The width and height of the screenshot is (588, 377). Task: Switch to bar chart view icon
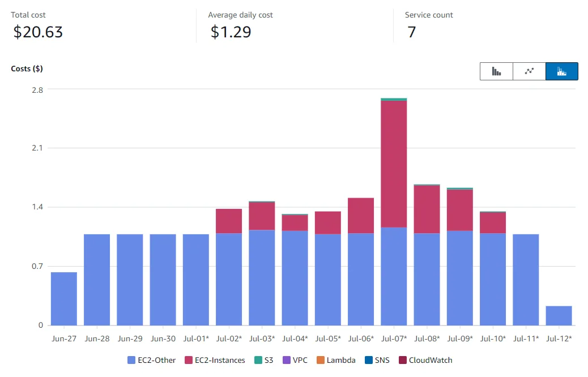496,71
